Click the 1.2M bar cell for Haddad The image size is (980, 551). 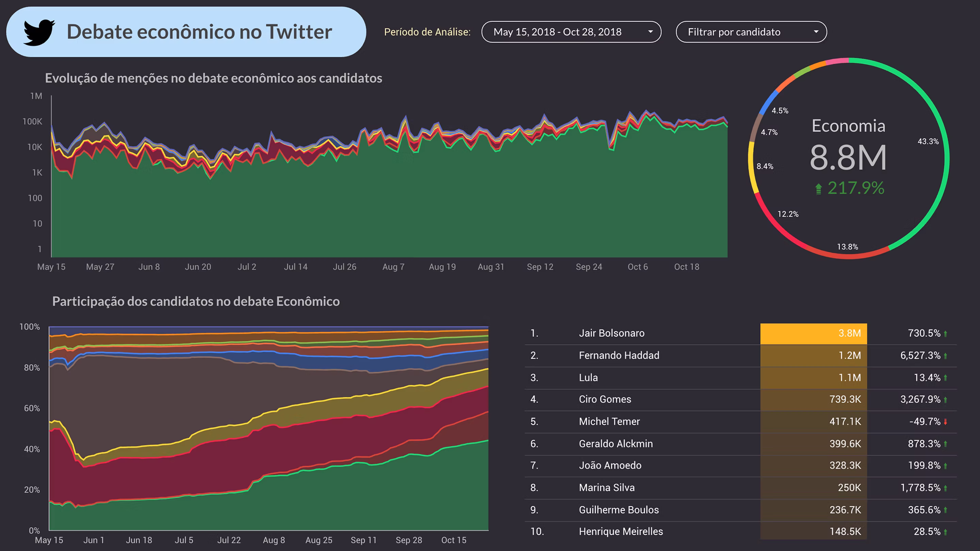813,355
